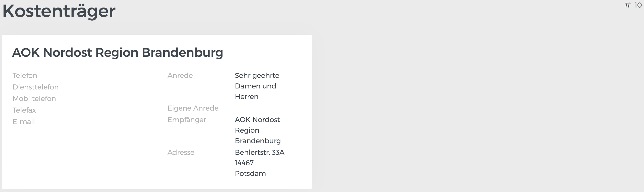Viewport: 644px width, 192px height.
Task: Click the Empfänger label
Action: (187, 120)
